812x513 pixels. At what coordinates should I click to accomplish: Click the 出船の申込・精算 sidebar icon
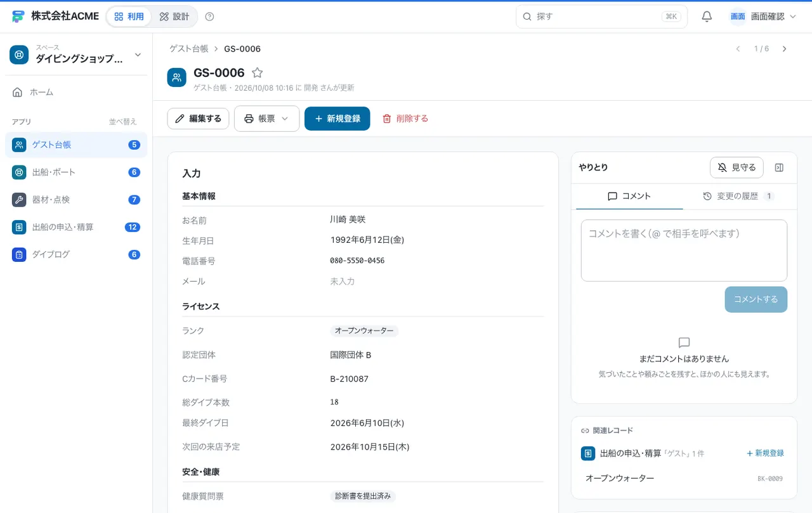coord(19,227)
